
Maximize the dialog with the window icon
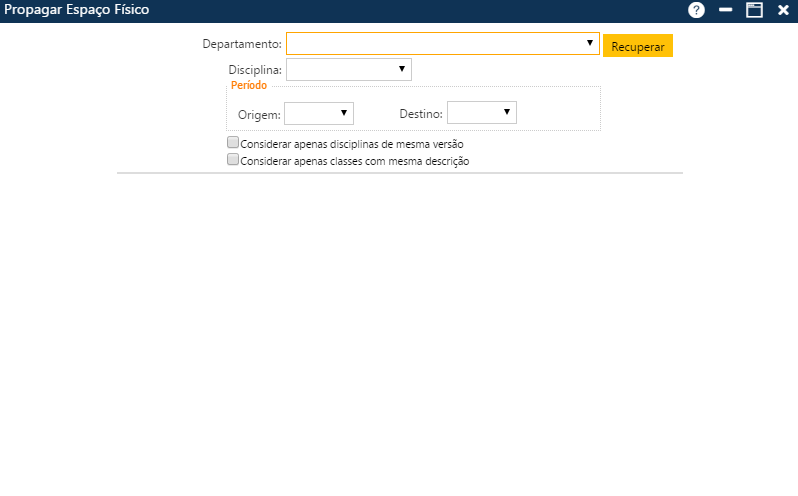pyautogui.click(x=754, y=10)
